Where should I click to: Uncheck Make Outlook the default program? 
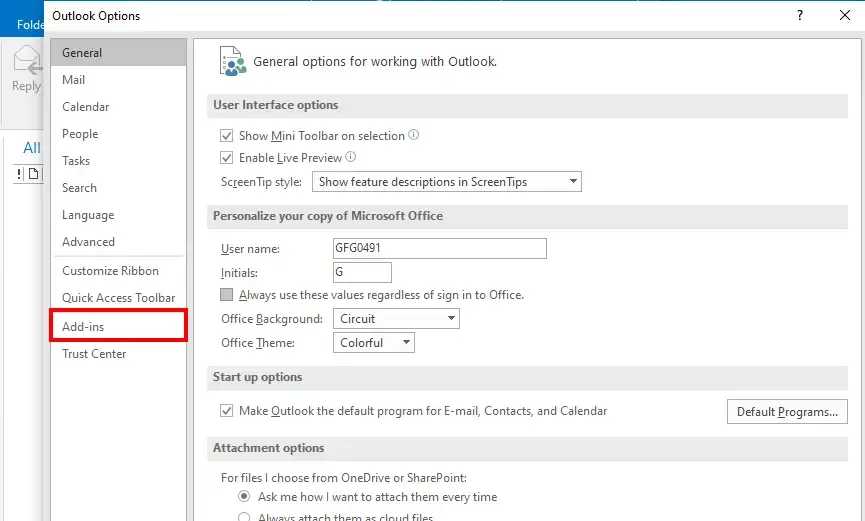226,411
